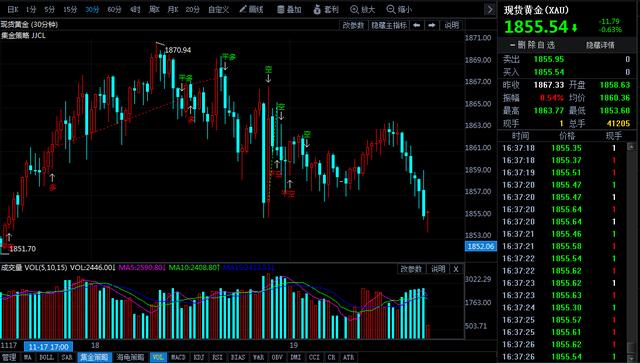Open 说明 in the main chart header
The height and width of the screenshot is (363, 640).
pos(451,25)
